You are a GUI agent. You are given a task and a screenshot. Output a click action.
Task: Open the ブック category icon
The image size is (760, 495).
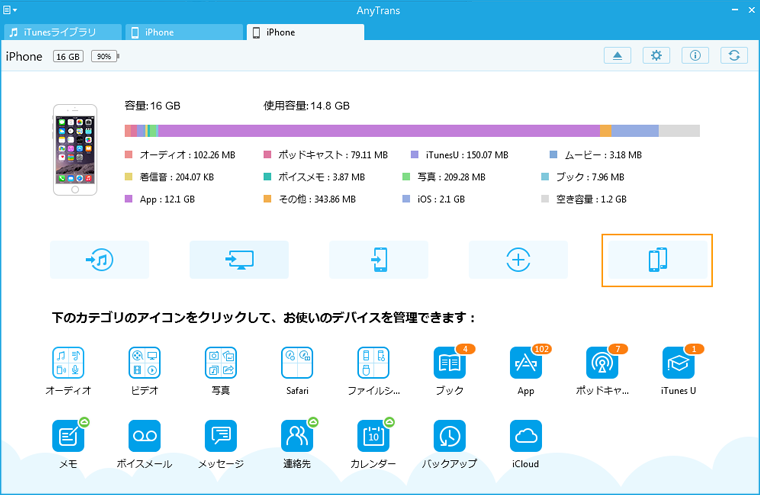tap(450, 363)
